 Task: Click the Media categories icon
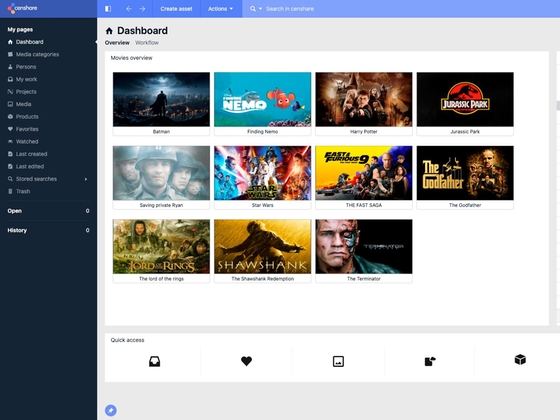tap(10, 54)
